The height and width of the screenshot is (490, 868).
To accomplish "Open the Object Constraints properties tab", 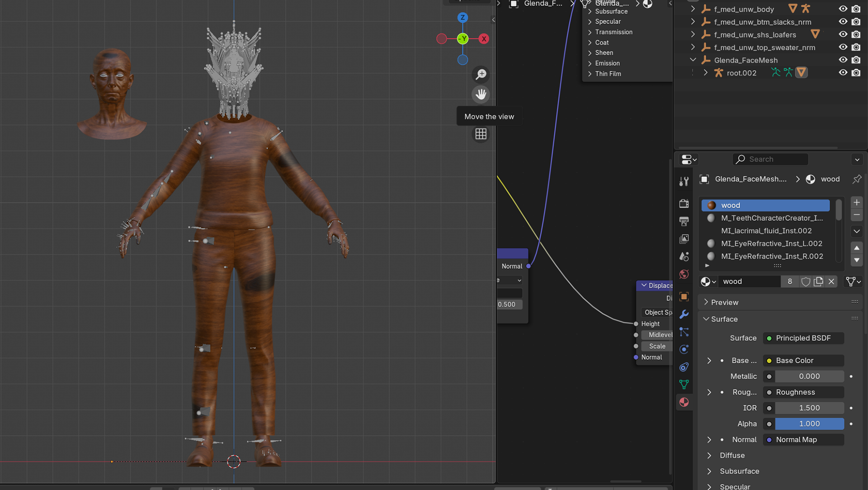I will (684, 367).
